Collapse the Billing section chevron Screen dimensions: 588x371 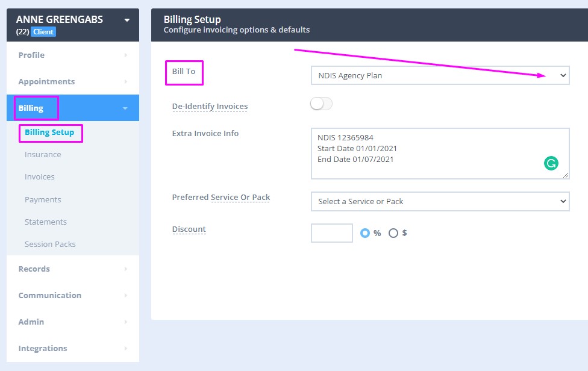coord(125,108)
